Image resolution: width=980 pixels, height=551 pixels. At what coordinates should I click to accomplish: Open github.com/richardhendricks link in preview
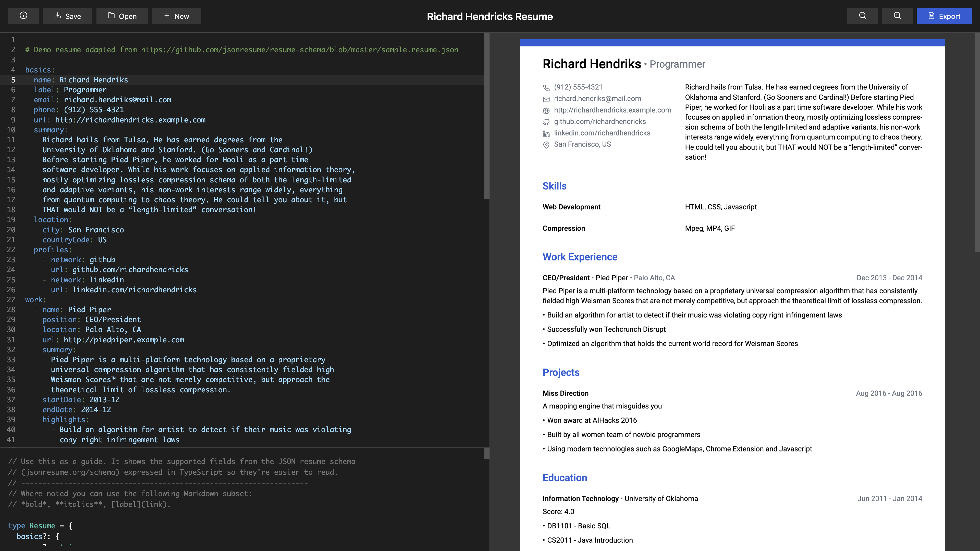[599, 121]
